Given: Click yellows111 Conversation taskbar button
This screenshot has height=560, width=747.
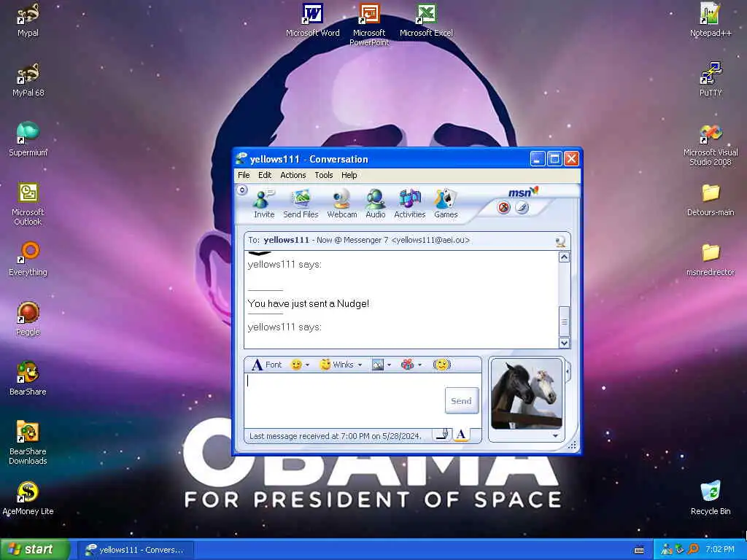Looking at the screenshot, I should [135, 550].
